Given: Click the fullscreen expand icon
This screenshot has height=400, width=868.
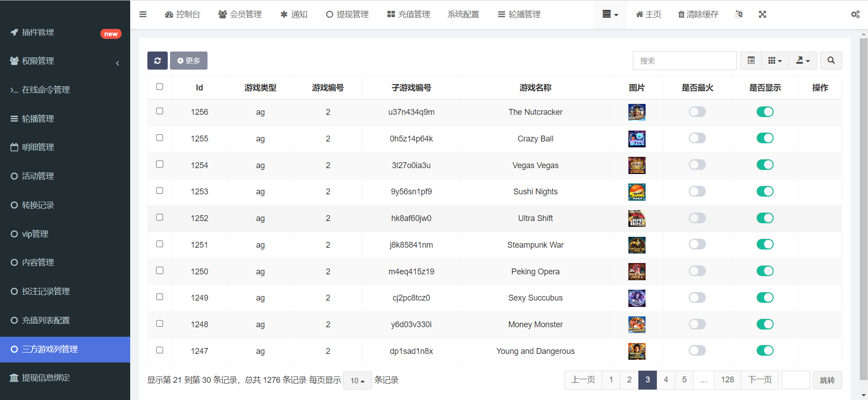Looking at the screenshot, I should point(762,14).
